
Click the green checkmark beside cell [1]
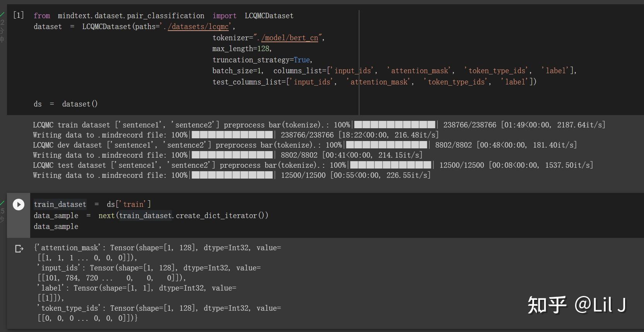(2, 15)
